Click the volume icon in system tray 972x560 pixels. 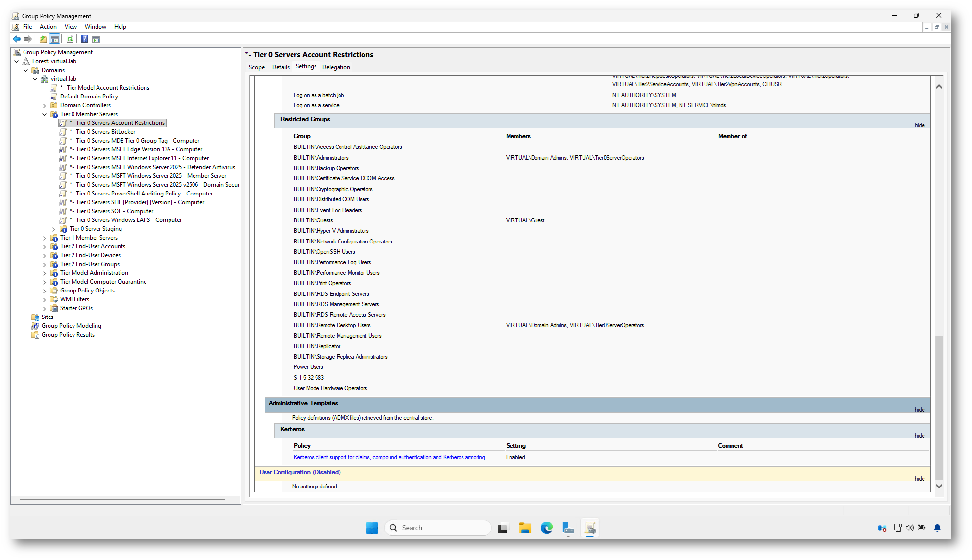pos(910,528)
